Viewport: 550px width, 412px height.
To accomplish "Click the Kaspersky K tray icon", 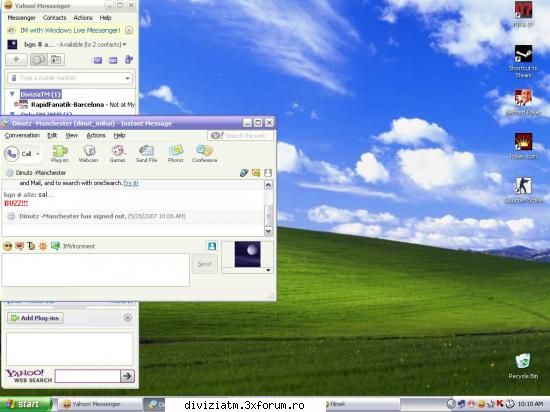I will coord(500,404).
